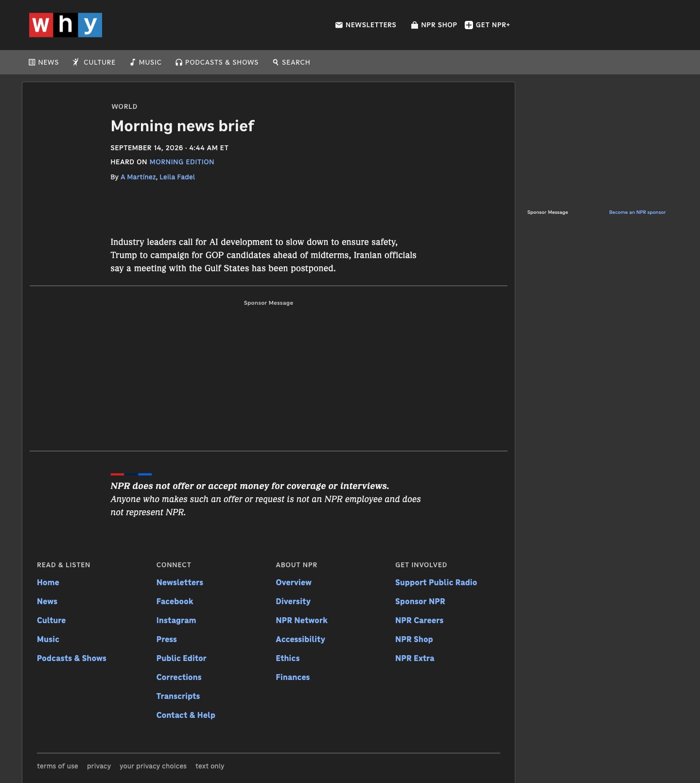Image resolution: width=700 pixels, height=783 pixels.
Task: Open the Corrections link
Action: click(x=179, y=677)
